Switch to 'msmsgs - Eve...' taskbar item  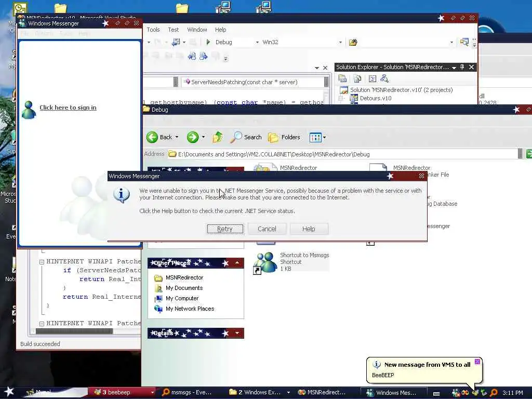point(188,393)
